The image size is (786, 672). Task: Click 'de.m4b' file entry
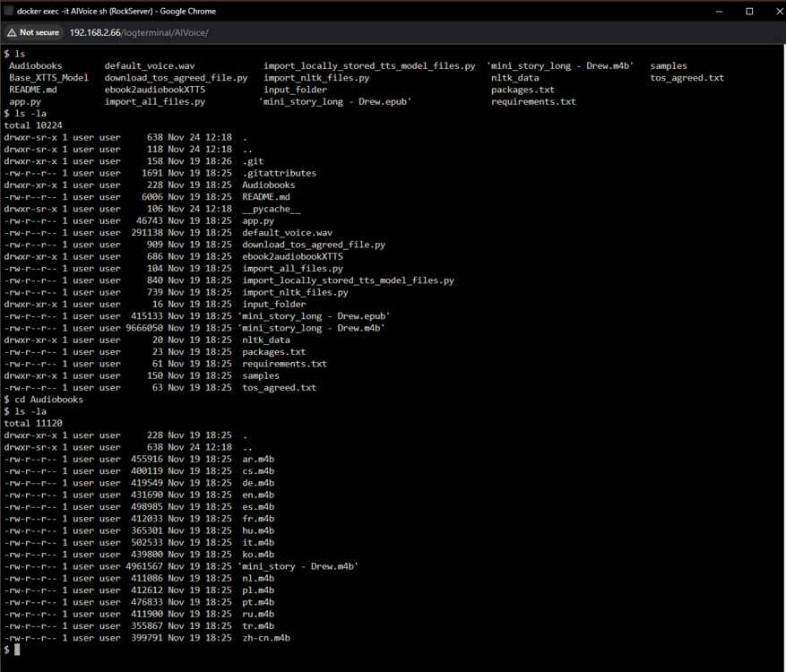click(258, 484)
